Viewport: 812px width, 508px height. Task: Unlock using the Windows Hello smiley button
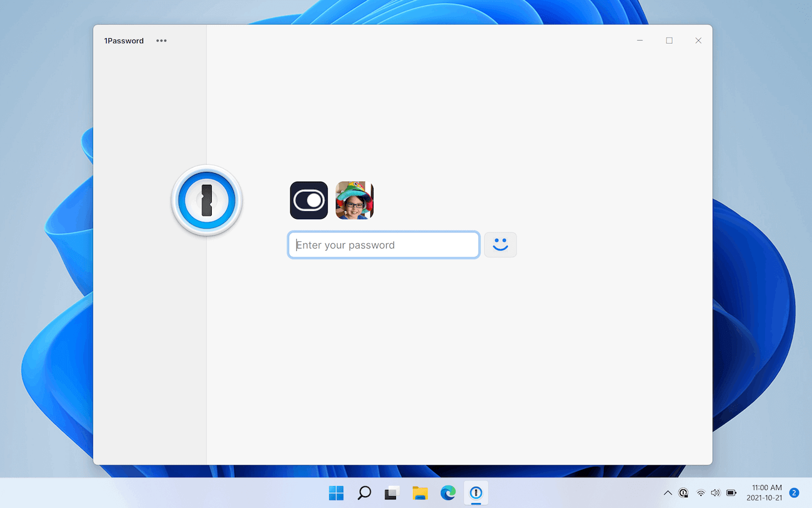[x=500, y=244]
